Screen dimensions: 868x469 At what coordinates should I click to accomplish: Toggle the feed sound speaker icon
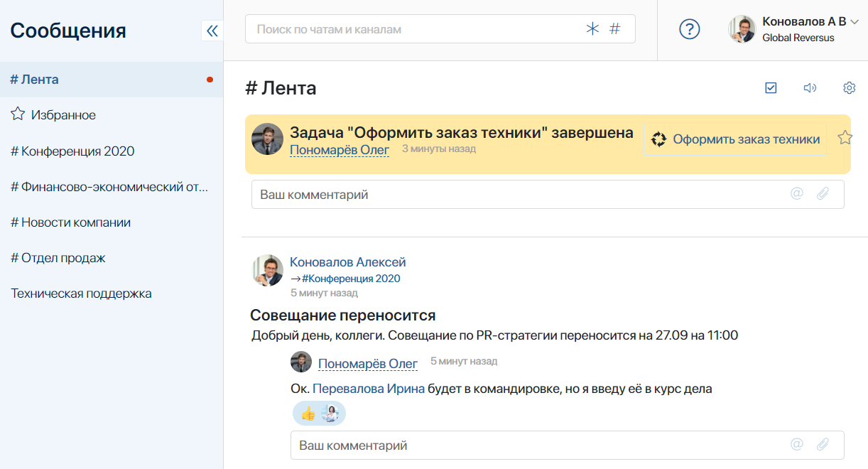[x=810, y=88]
